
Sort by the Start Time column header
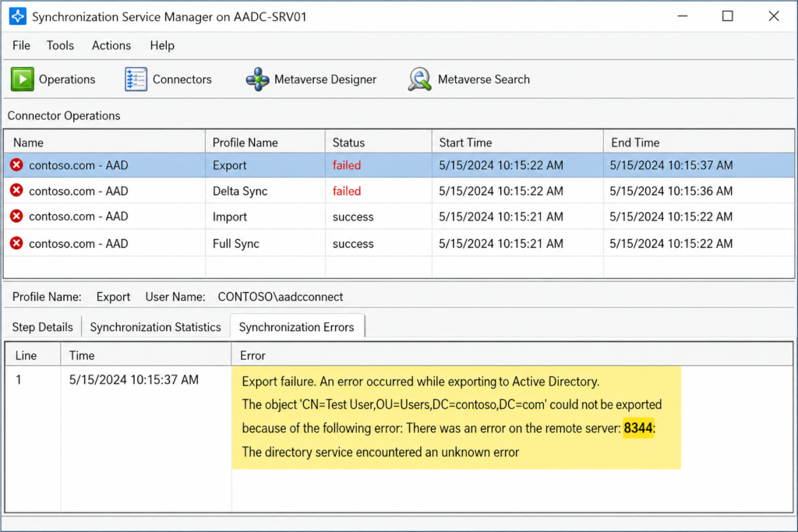pyautogui.click(x=517, y=143)
